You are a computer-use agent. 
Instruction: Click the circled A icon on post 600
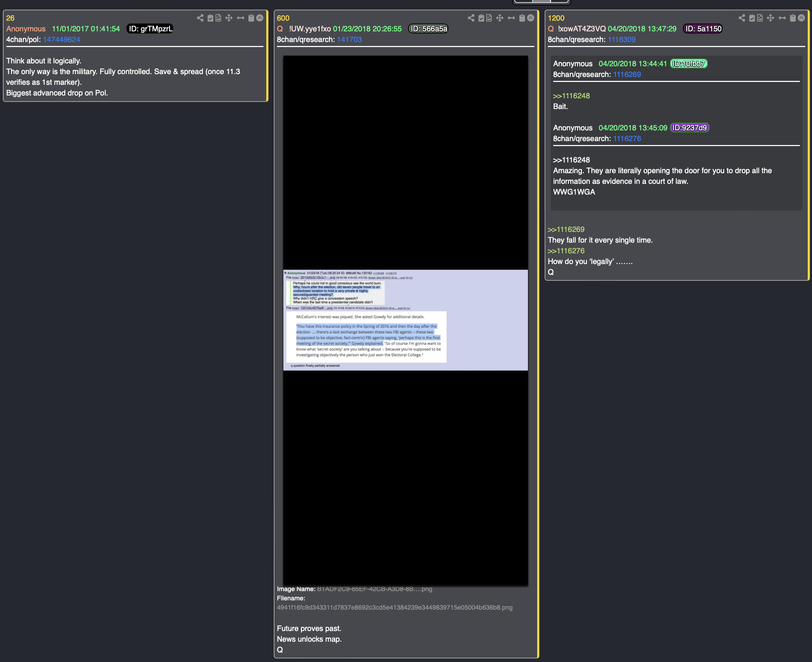coord(530,18)
